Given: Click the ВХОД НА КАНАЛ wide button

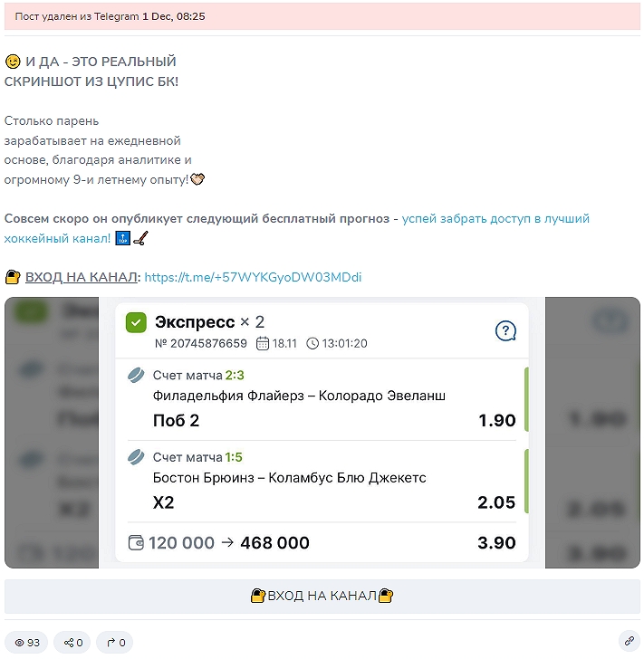Looking at the screenshot, I should (322, 596).
